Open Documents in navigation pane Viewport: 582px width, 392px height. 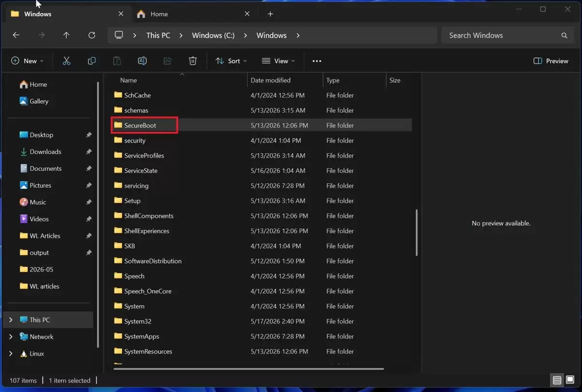(41, 168)
